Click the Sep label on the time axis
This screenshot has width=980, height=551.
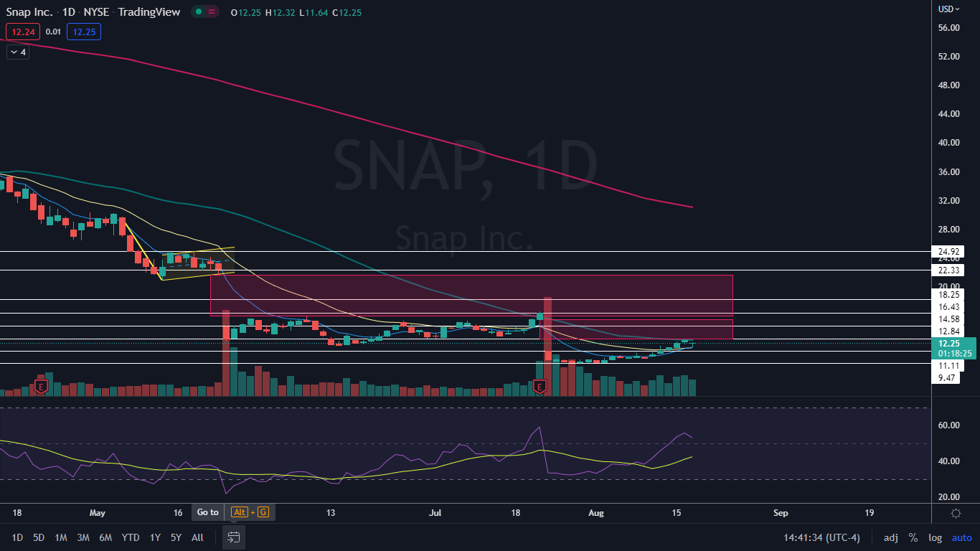click(781, 513)
